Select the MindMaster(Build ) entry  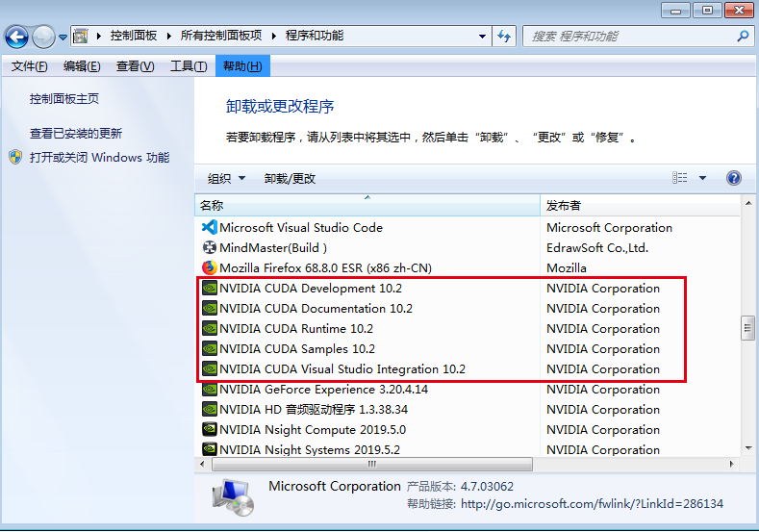273,248
